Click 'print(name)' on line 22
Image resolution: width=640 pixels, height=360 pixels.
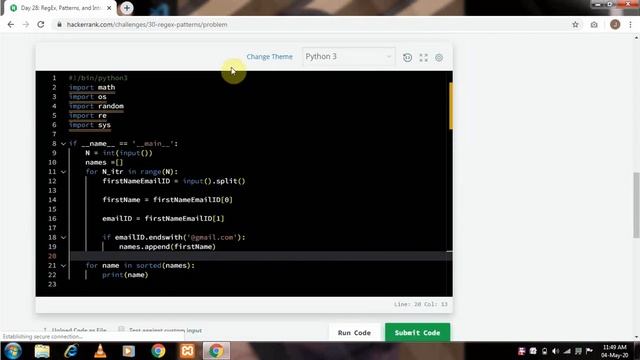click(125, 275)
